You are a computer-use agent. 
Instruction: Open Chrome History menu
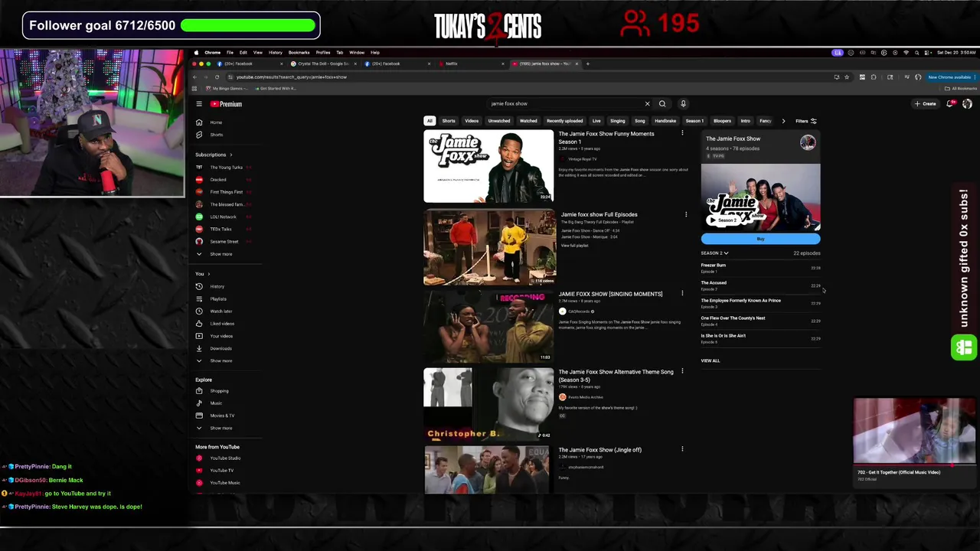click(x=275, y=53)
